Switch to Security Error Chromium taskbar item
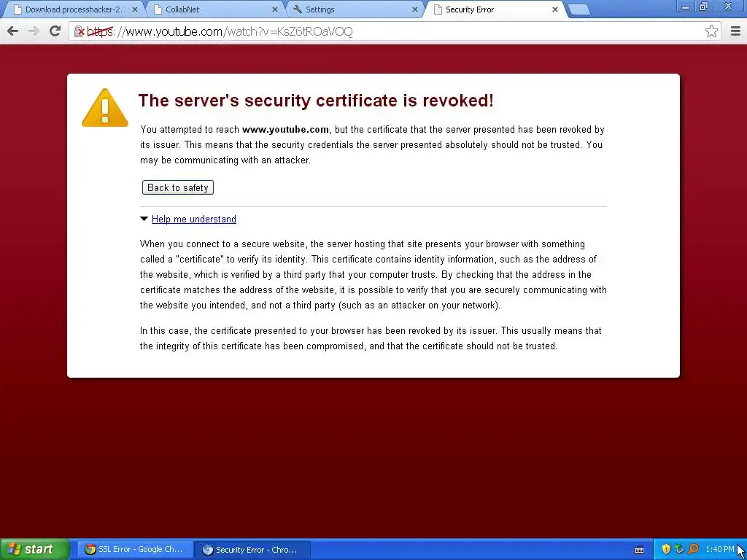The height and width of the screenshot is (560, 747). tap(252, 550)
